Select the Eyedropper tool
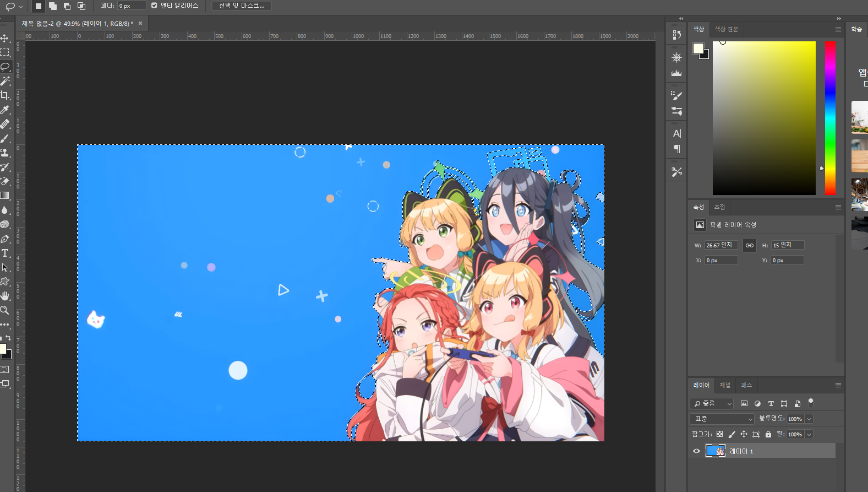The height and width of the screenshot is (492, 868). click(5, 110)
